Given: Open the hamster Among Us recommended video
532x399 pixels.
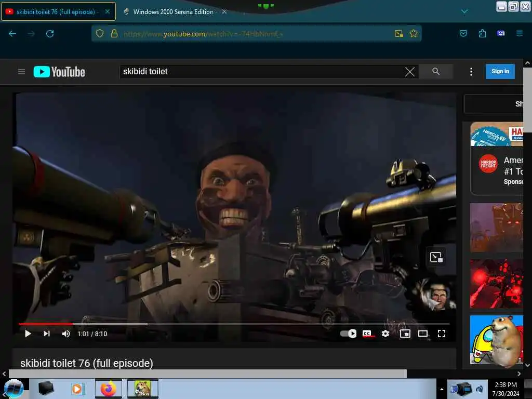Looking at the screenshot, I should click(497, 340).
